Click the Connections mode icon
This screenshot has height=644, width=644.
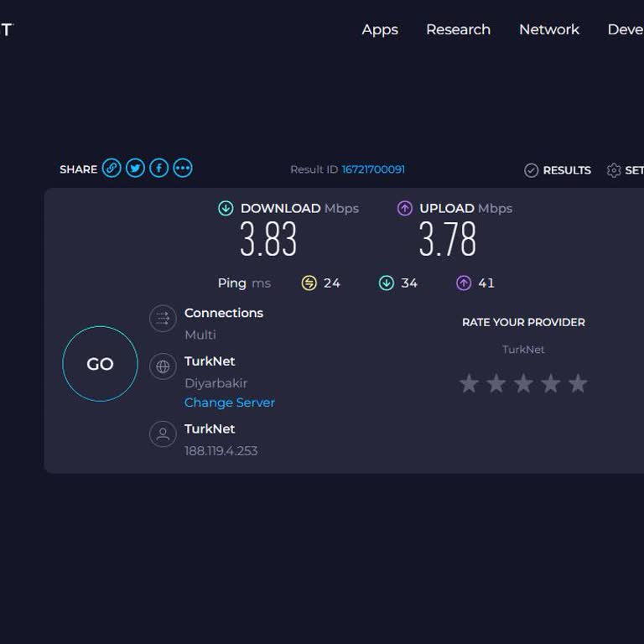point(163,319)
